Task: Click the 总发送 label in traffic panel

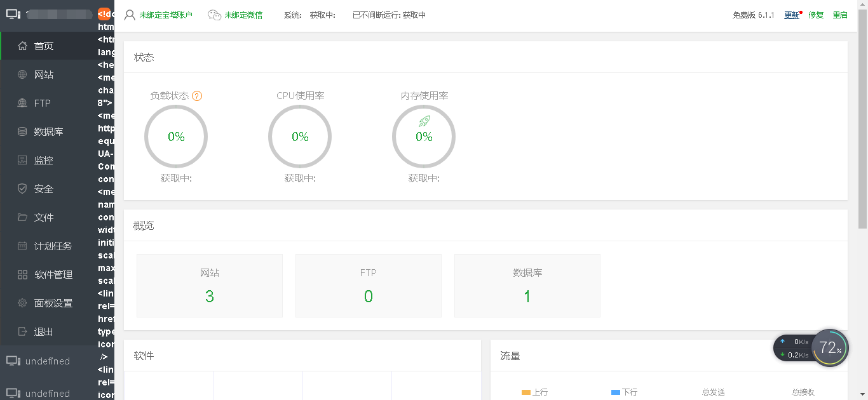Action: tap(714, 392)
